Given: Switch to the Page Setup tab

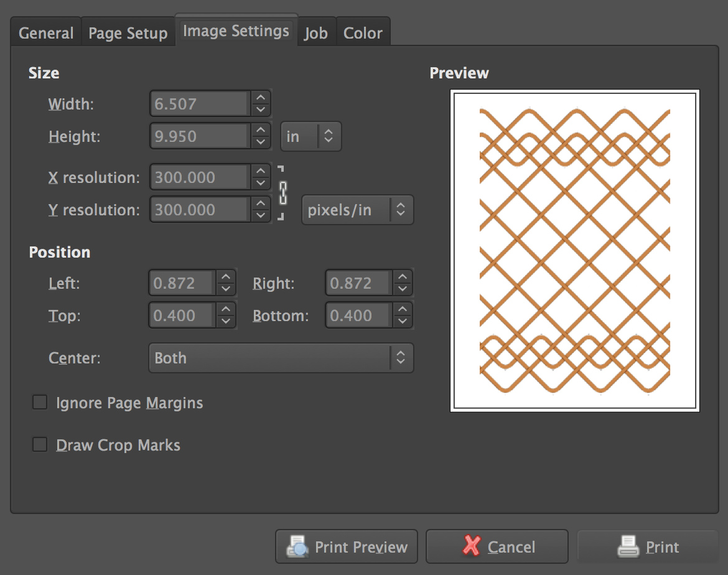Looking at the screenshot, I should (x=128, y=33).
